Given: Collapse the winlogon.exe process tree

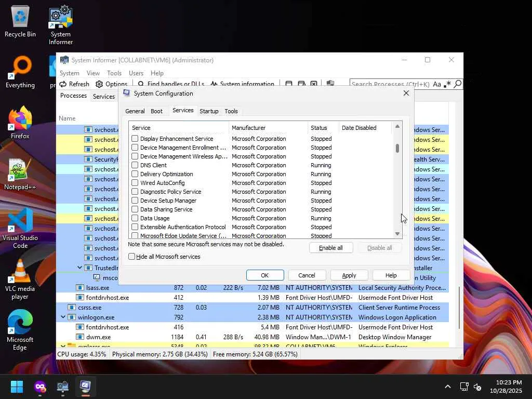Looking at the screenshot, I should point(63,317).
